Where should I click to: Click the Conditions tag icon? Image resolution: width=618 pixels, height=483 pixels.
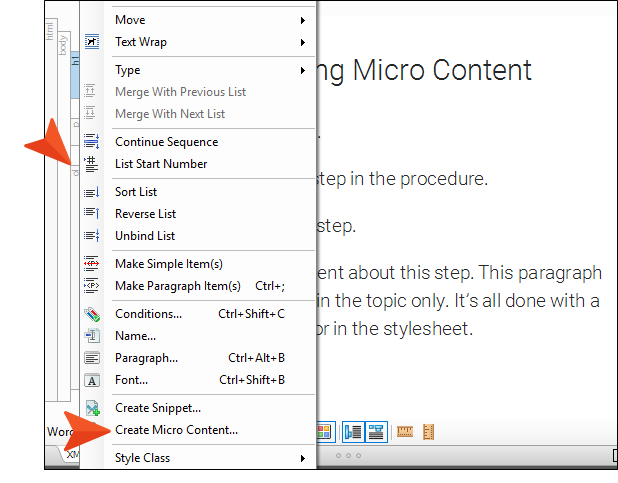(x=92, y=314)
